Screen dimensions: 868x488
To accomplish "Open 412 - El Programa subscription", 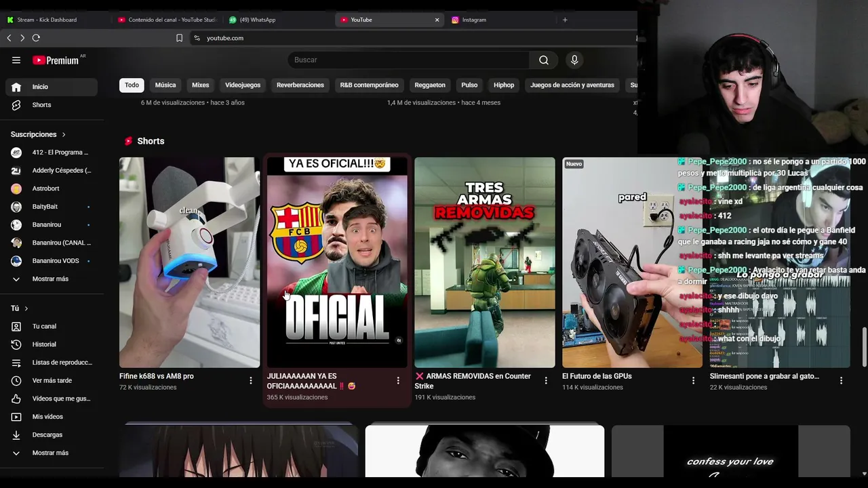I will click(x=52, y=152).
